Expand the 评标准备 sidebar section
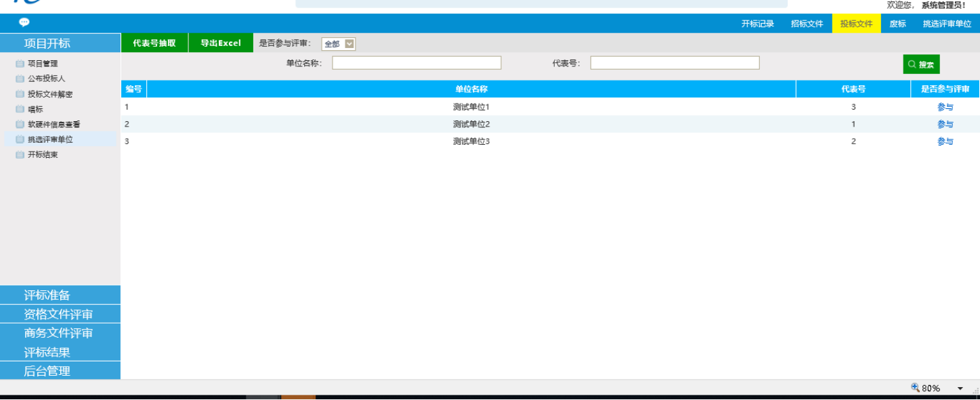 point(60,295)
